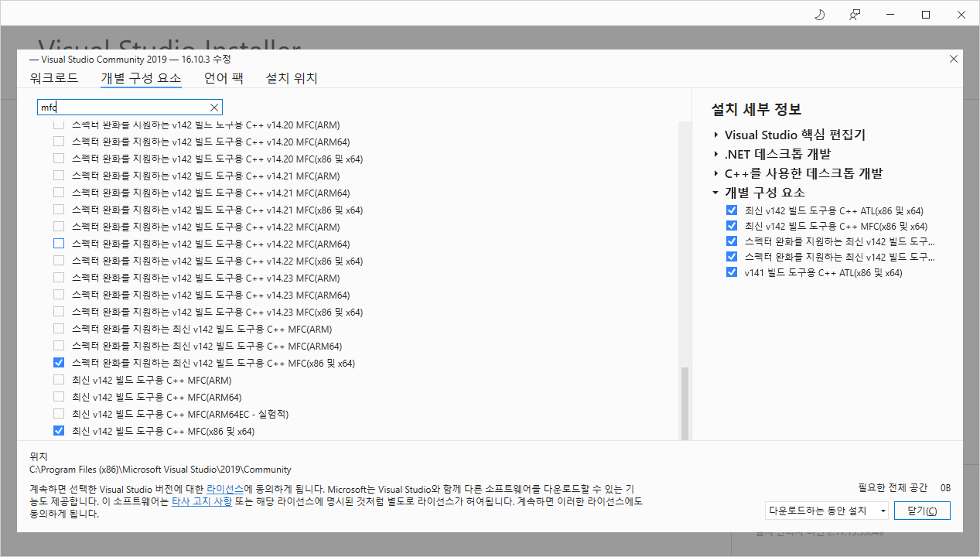Screen dimensions: 980x557
Task: Check v14.21 MFC(ARM) Spectre checkbox
Action: 59,176
